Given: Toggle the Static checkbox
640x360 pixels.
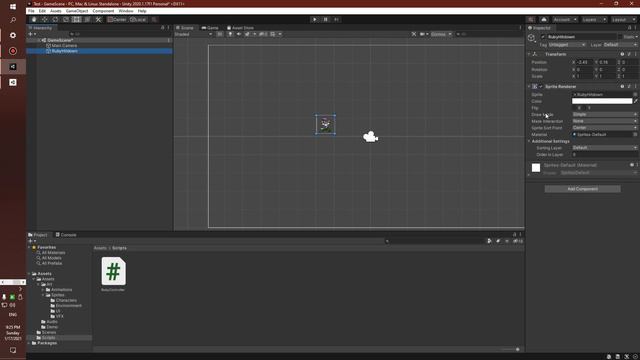Looking at the screenshot, I should click(620, 37).
